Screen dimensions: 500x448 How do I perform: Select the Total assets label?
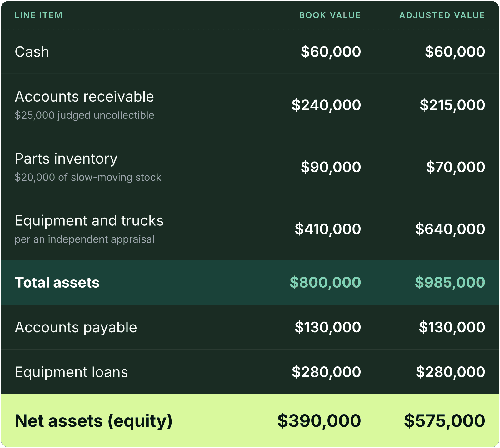(x=57, y=283)
